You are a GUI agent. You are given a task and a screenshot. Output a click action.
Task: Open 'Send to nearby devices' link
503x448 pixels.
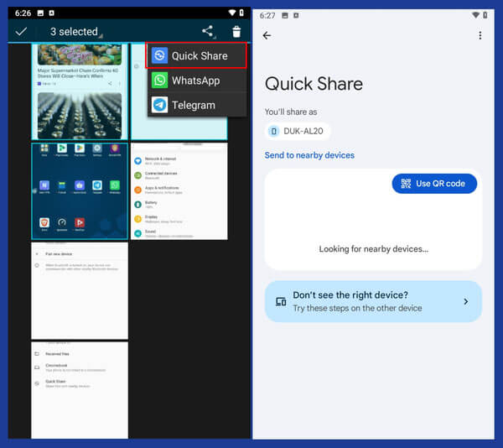click(x=309, y=155)
